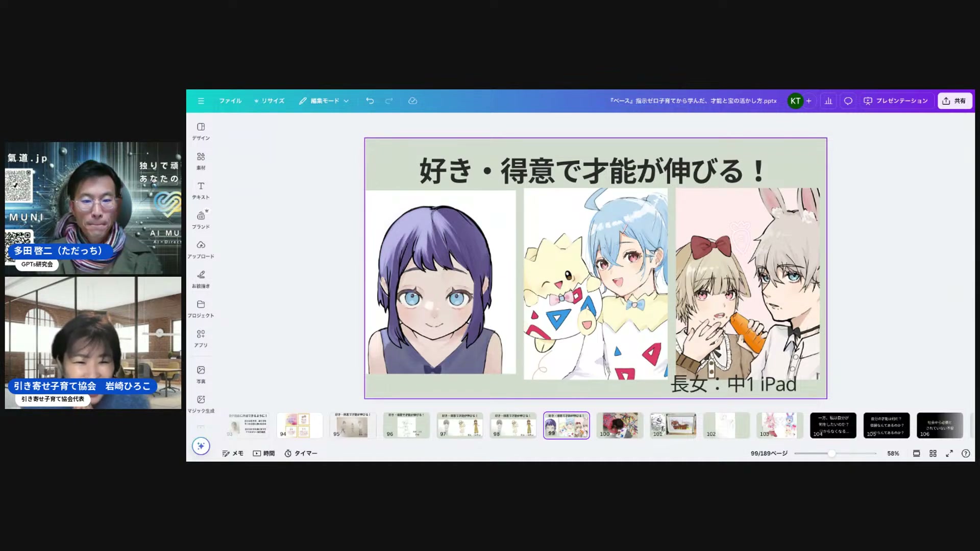Open the タイマー timer
This screenshot has width=980, height=551.
click(301, 453)
